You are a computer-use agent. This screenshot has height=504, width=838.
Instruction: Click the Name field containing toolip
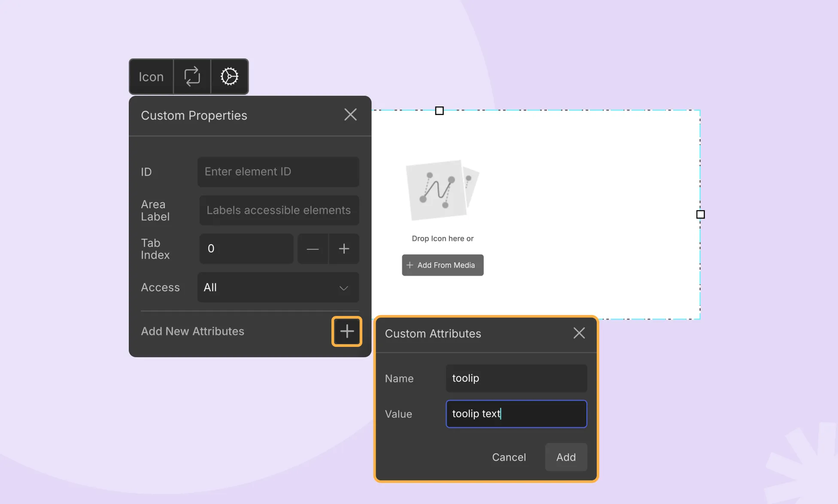(x=516, y=378)
